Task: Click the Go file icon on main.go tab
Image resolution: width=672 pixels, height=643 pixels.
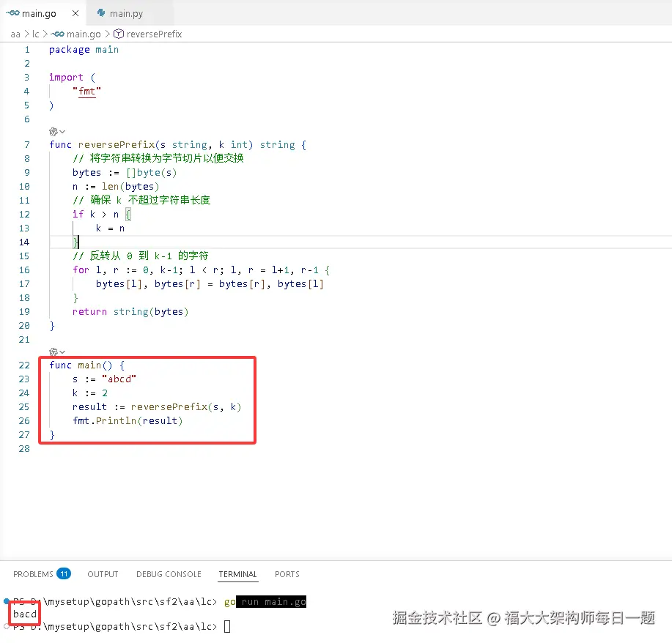Action: pos(12,13)
